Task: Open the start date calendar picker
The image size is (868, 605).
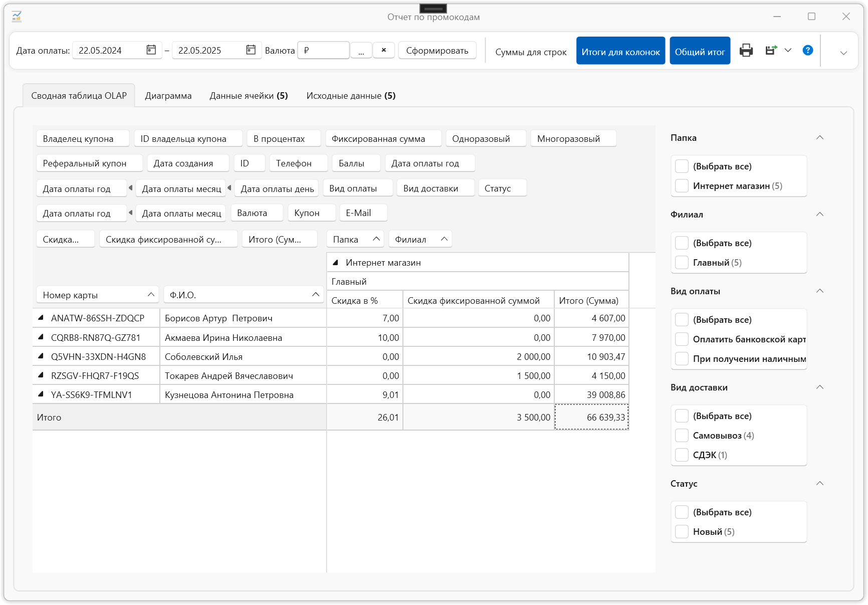Action: tap(151, 50)
